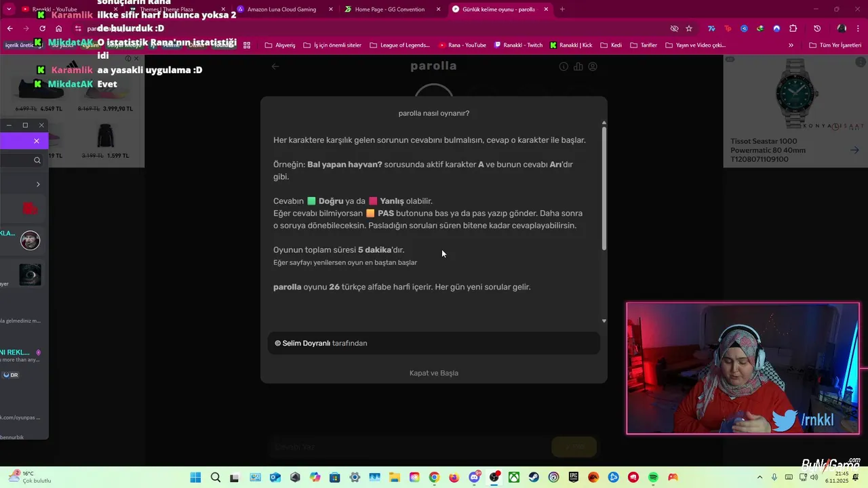Open the bookmarks apps grid icon
The height and width of the screenshot is (488, 868).
tap(247, 45)
